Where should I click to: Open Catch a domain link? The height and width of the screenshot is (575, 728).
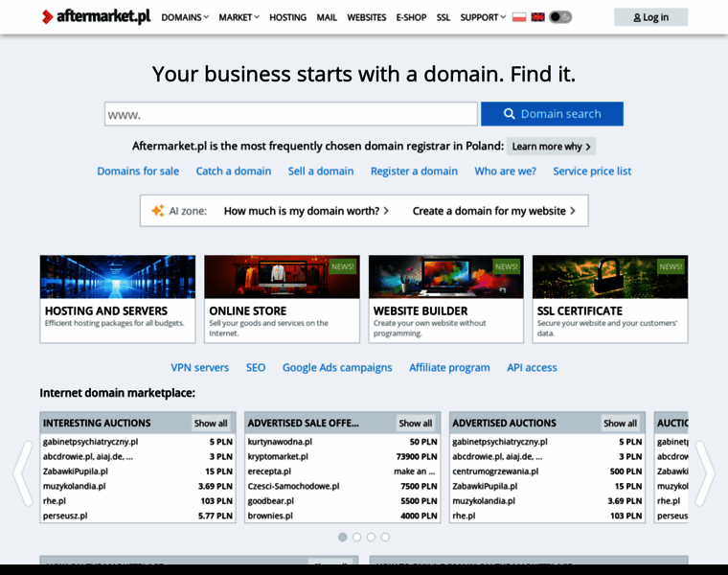234,171
